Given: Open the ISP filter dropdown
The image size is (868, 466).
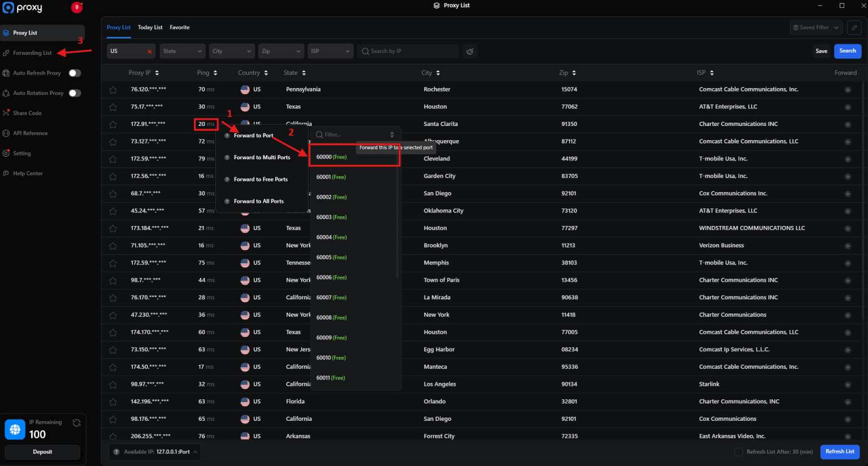Looking at the screenshot, I should (x=330, y=51).
